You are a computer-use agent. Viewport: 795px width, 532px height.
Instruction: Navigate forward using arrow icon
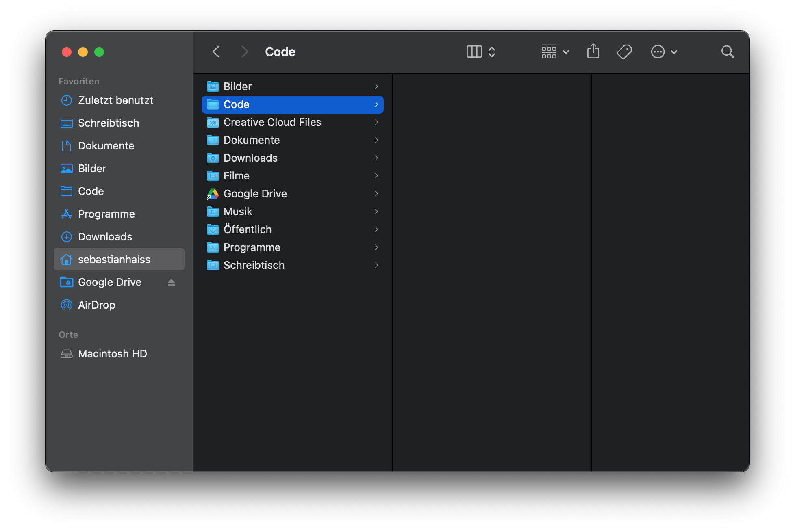point(243,52)
